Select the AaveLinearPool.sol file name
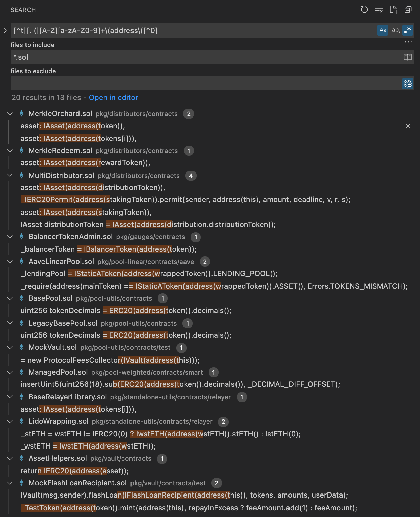 (x=61, y=262)
